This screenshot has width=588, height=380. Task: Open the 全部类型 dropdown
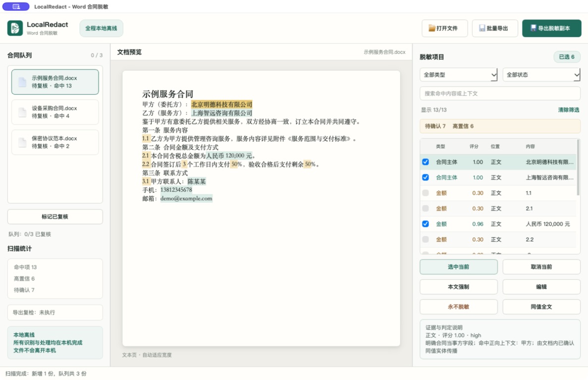point(459,75)
